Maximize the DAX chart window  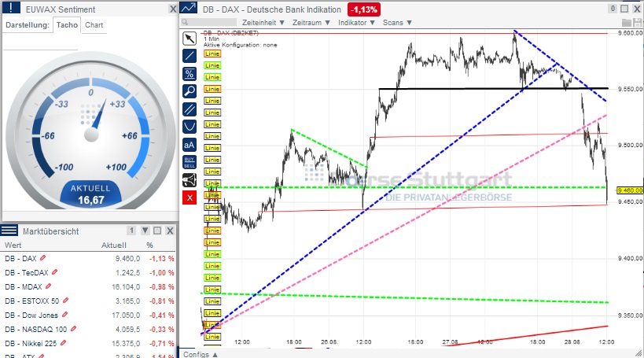pos(624,9)
